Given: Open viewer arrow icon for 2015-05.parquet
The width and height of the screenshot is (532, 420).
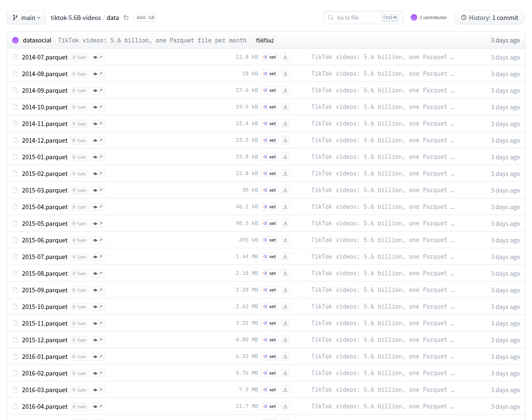Looking at the screenshot, I should click(98, 224).
